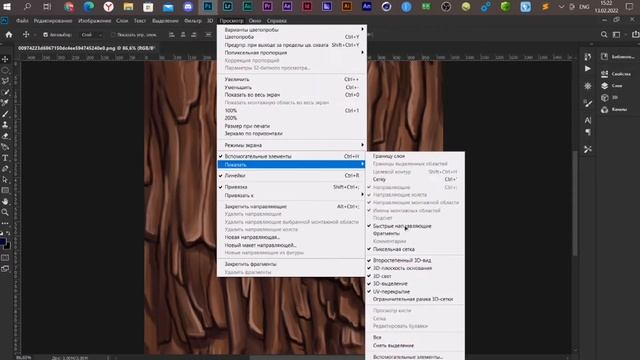
Task: Select the Eraser tool
Action: pos(5,136)
